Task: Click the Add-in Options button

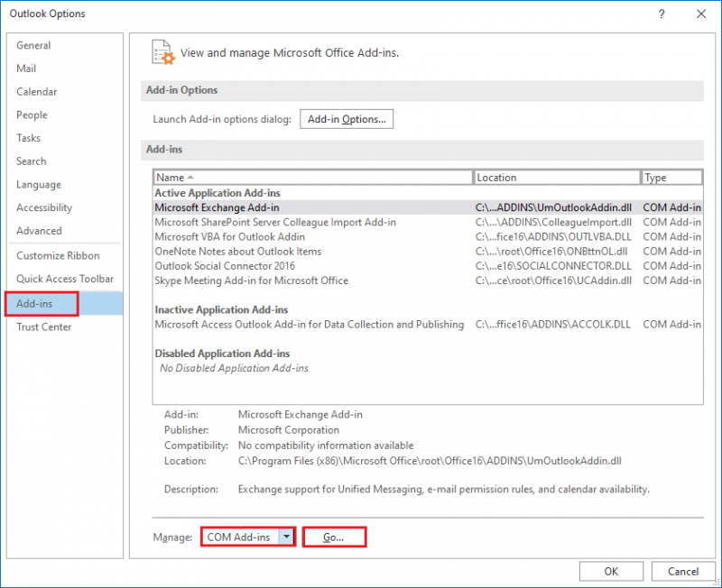Action: click(x=347, y=119)
